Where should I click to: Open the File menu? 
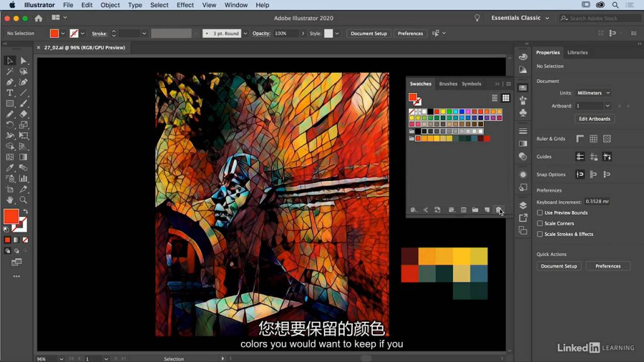[x=68, y=5]
